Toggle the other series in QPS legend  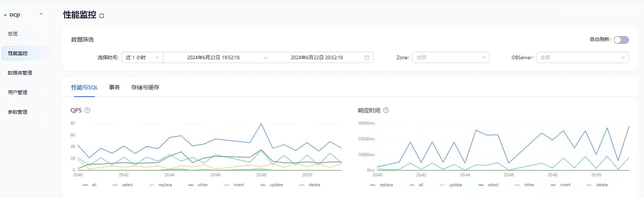coord(198,185)
